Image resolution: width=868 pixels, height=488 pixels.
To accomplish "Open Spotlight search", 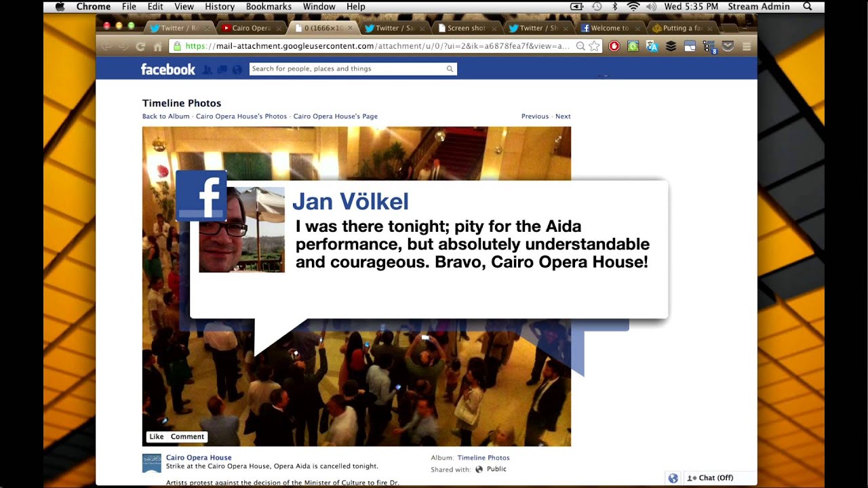I will click(807, 7).
